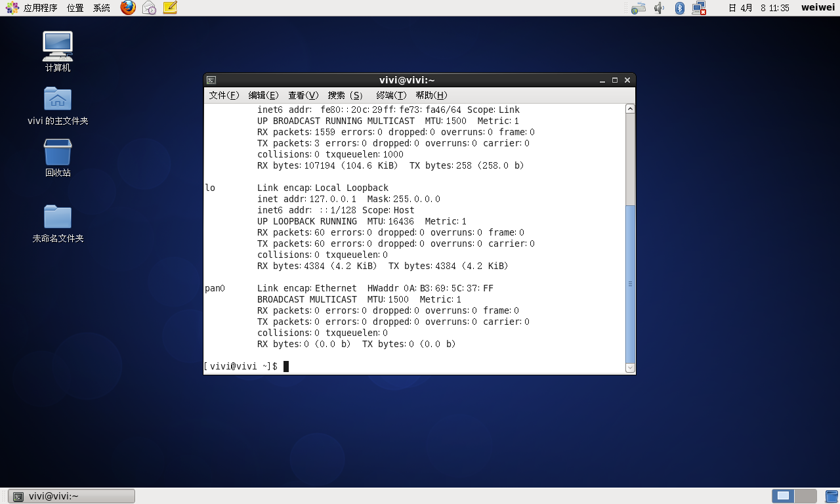
Task: Click the MTU:16436 value
Action: tap(390, 221)
